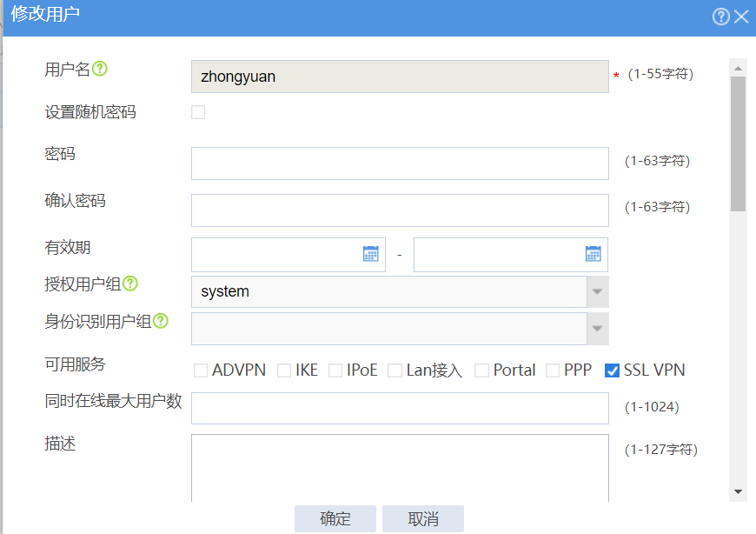Focus the 密码 input field
Image resolution: width=756 pixels, height=534 pixels.
point(400,164)
